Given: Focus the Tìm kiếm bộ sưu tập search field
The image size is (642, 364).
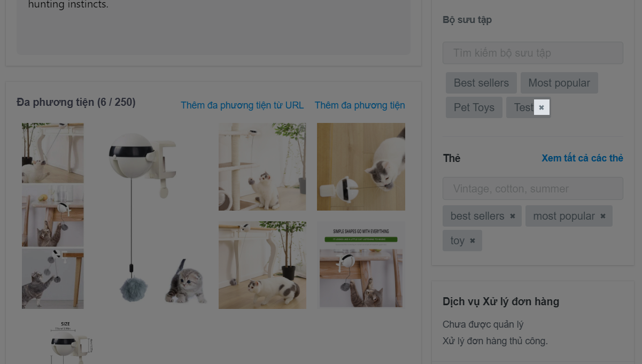Looking at the screenshot, I should click(533, 53).
